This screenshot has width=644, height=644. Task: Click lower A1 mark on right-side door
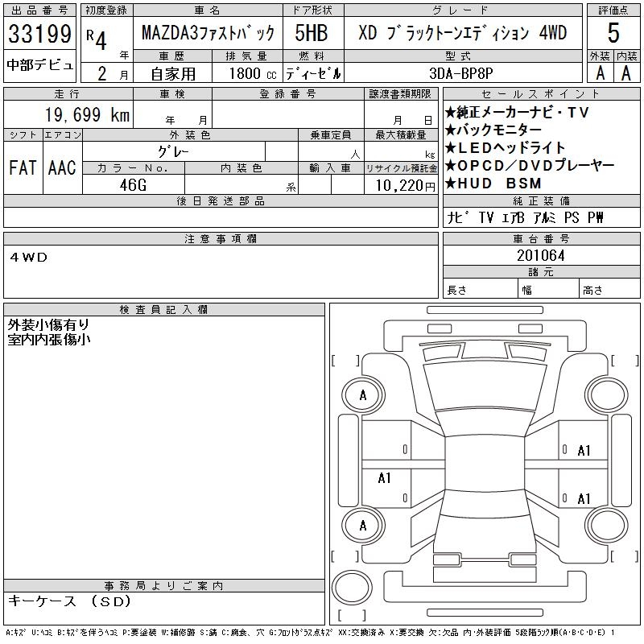coord(584,499)
